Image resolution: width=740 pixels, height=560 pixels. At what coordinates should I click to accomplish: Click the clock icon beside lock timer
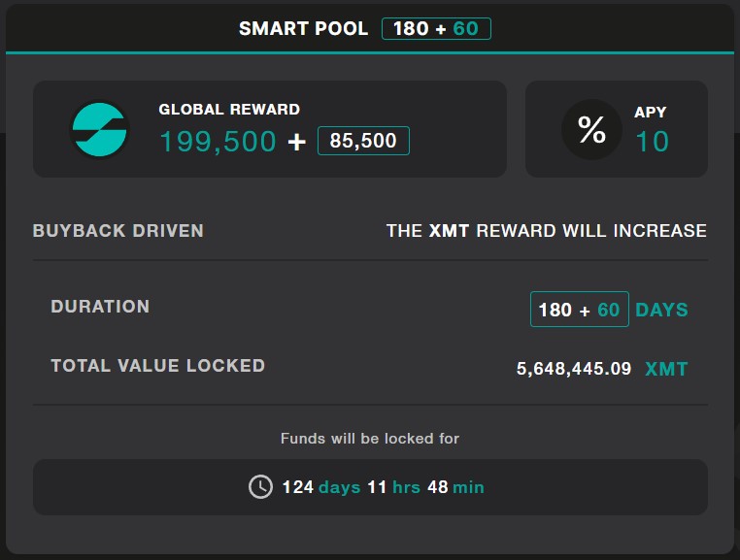pyautogui.click(x=260, y=487)
